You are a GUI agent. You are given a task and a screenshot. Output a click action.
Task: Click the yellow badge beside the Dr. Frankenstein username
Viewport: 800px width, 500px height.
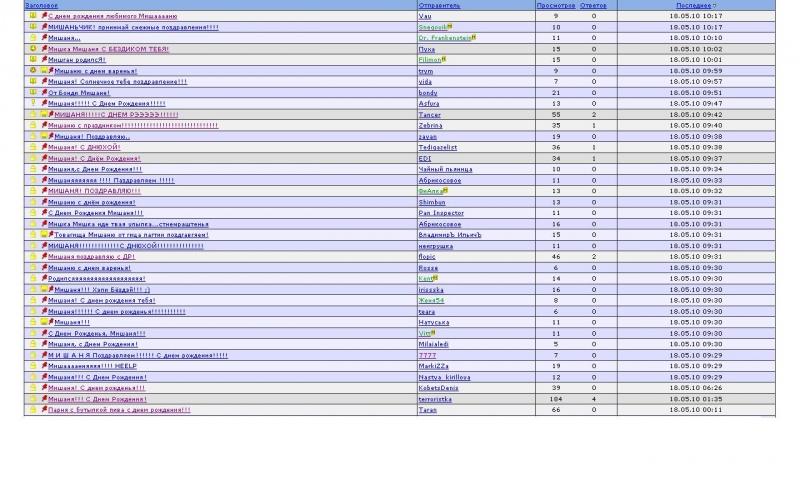coord(473,37)
